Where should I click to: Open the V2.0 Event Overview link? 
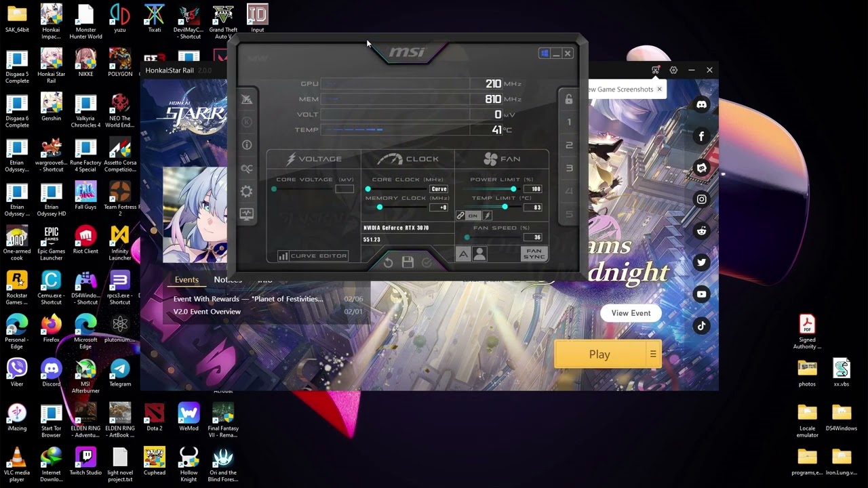click(x=207, y=312)
